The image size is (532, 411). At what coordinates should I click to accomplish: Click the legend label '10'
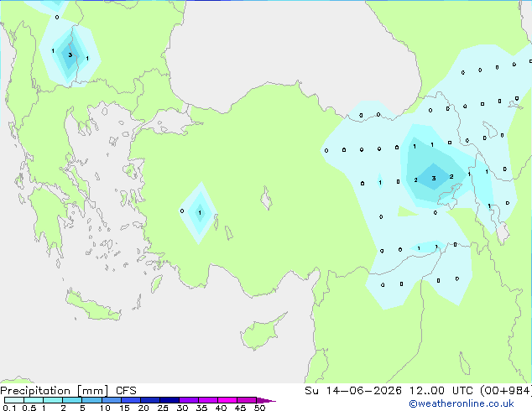click(105, 408)
